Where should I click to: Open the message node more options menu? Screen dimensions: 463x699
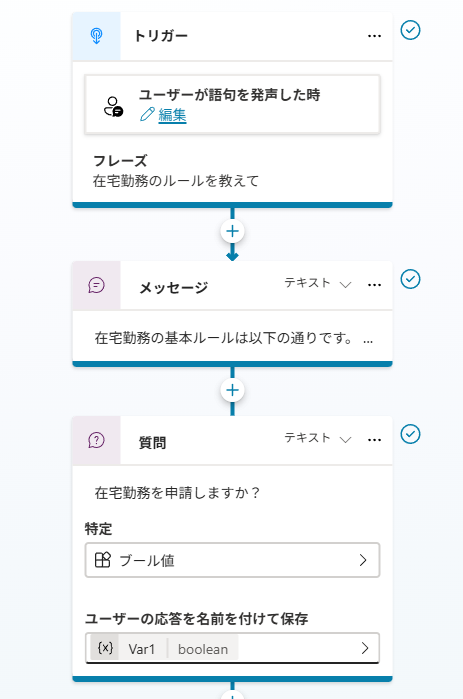click(x=374, y=285)
